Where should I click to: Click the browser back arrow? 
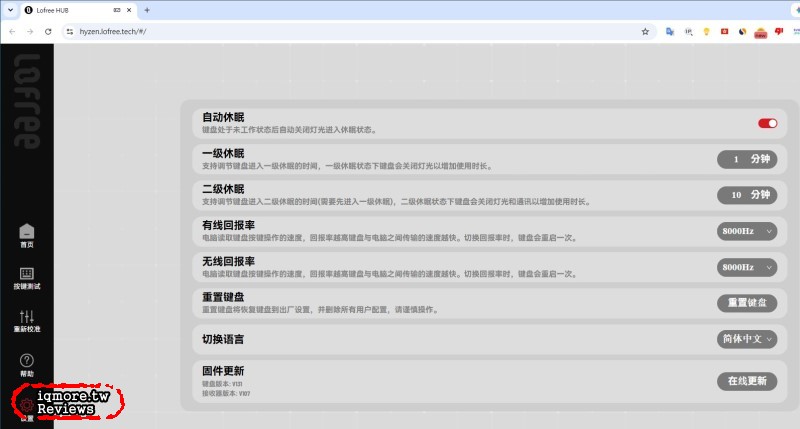pyautogui.click(x=12, y=32)
